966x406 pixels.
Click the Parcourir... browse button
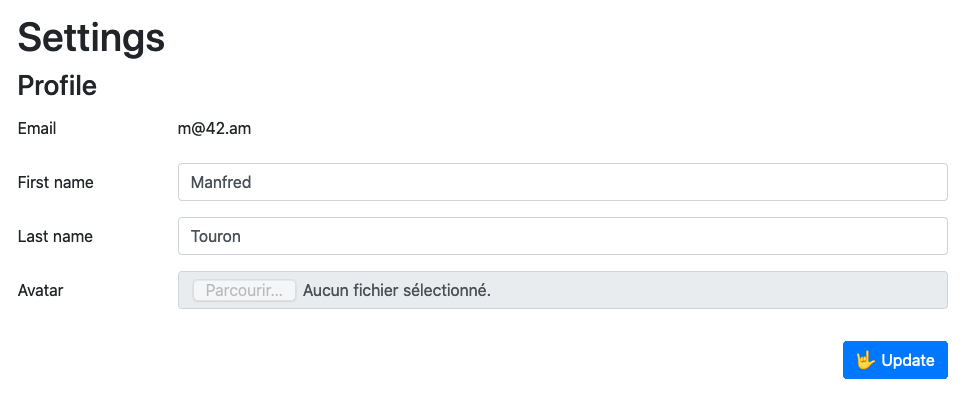click(244, 291)
